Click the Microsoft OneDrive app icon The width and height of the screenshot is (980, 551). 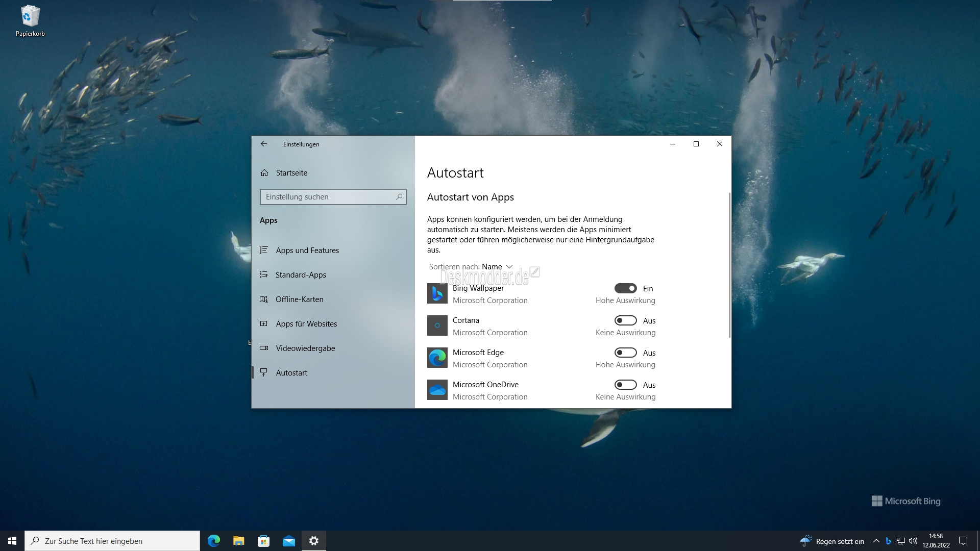tap(437, 390)
